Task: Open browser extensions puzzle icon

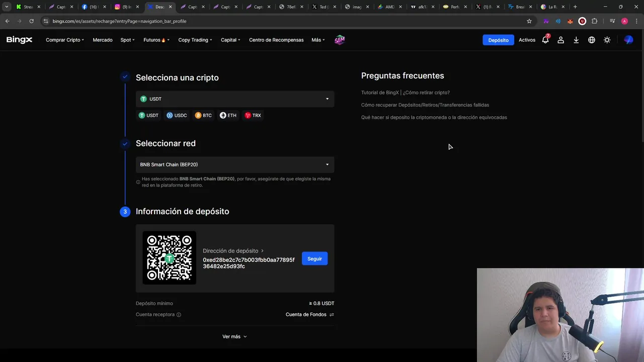Action: [594, 21]
